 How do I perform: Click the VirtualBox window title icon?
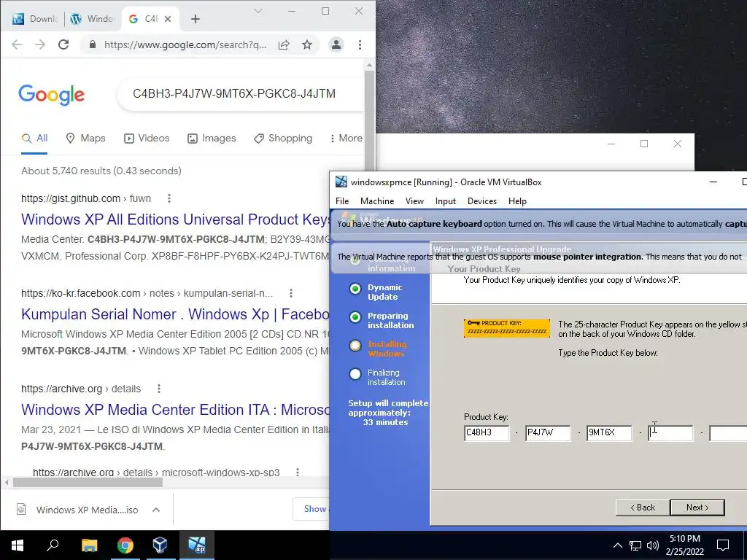point(341,182)
